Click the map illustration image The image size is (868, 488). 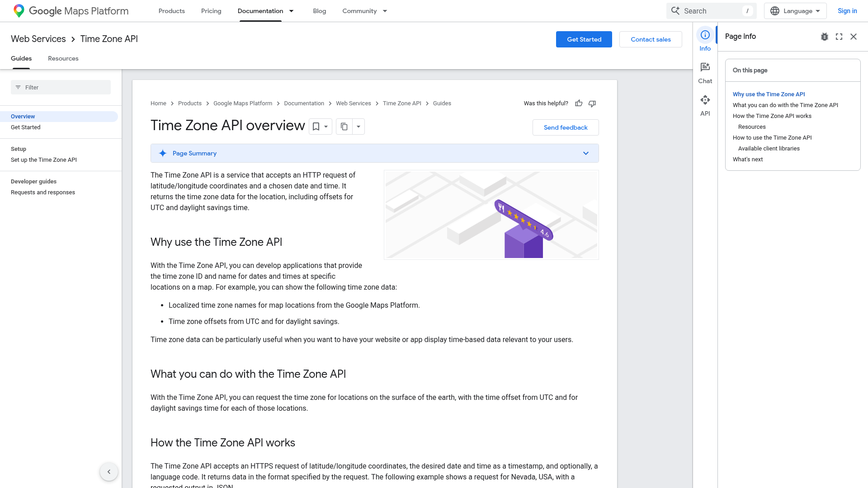491,215
